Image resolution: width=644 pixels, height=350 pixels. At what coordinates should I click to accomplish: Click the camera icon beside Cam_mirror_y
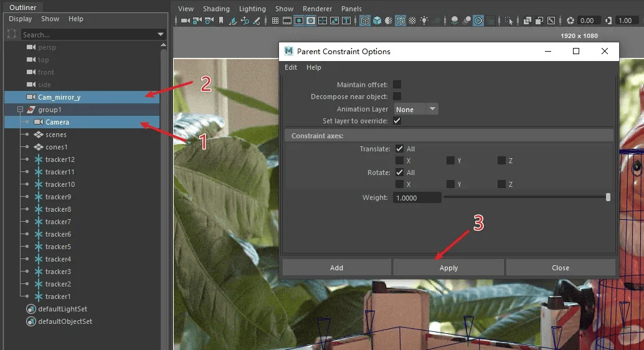coord(31,97)
